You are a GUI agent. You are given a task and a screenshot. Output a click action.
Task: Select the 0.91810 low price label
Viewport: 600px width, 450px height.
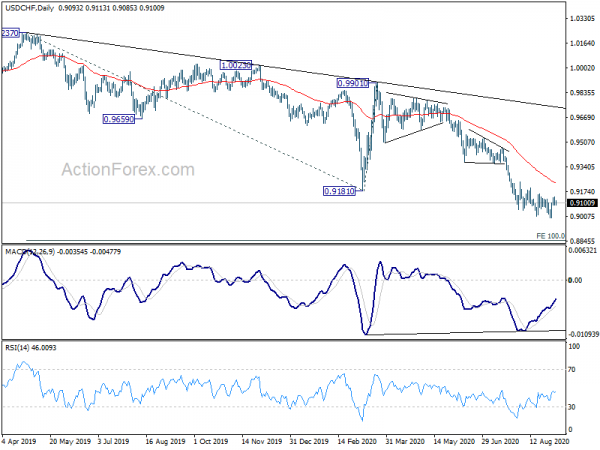point(339,191)
